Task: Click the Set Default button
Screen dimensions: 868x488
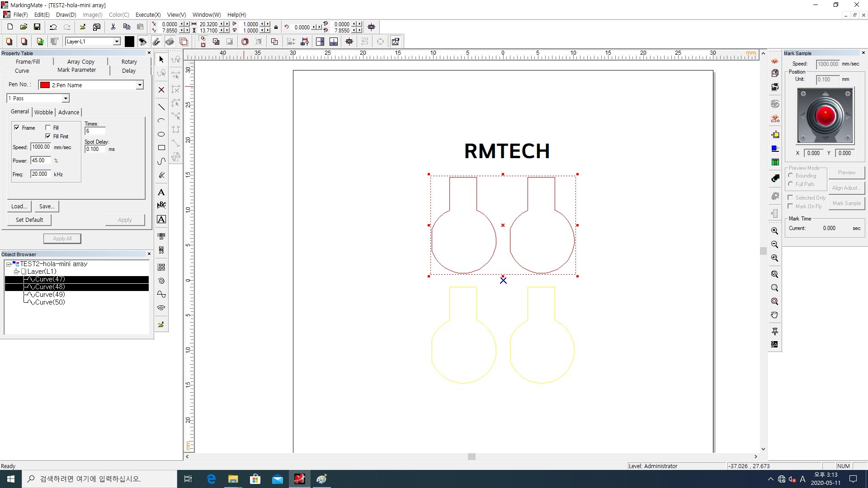Action: 29,220
